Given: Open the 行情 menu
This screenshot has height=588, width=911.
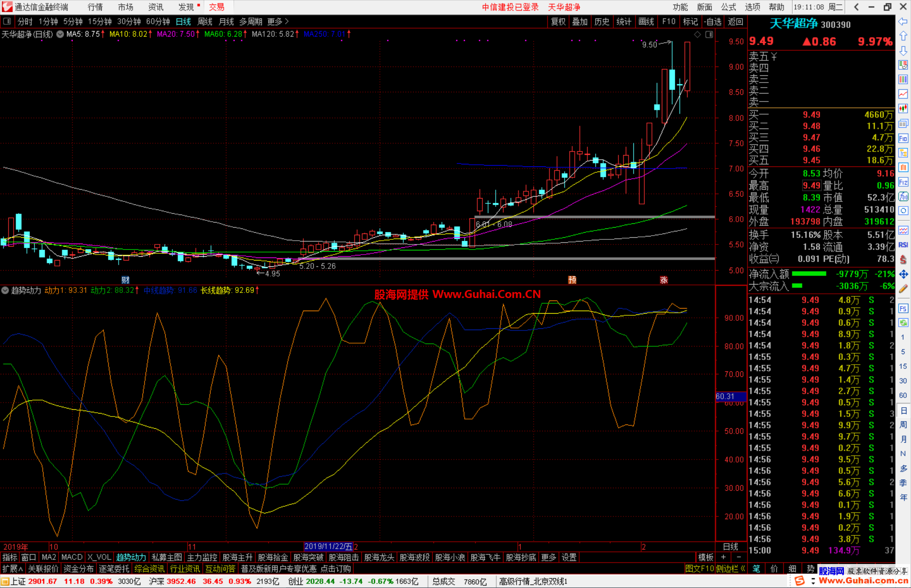Looking at the screenshot, I should pyautogui.click(x=95, y=7).
